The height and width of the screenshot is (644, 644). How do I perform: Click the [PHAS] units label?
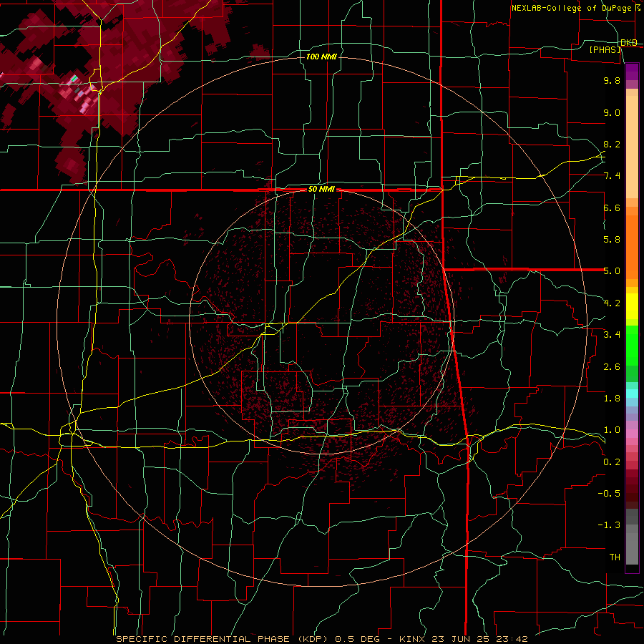(x=605, y=50)
